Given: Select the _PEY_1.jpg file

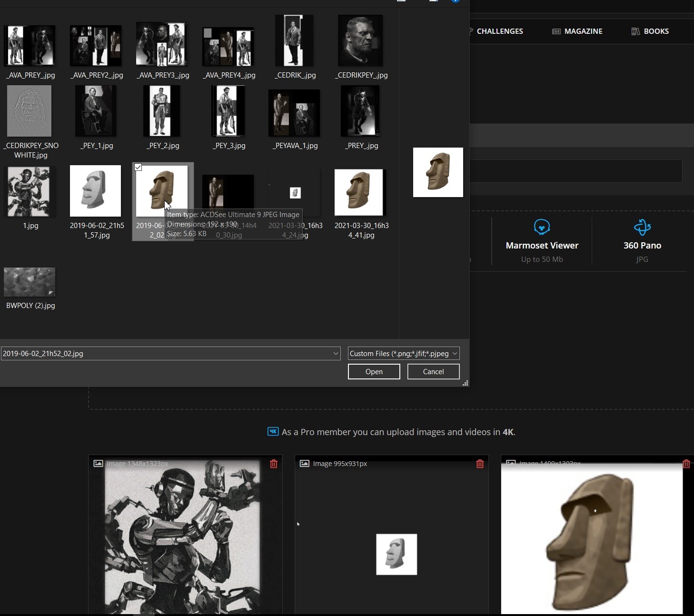Looking at the screenshot, I should click(96, 111).
